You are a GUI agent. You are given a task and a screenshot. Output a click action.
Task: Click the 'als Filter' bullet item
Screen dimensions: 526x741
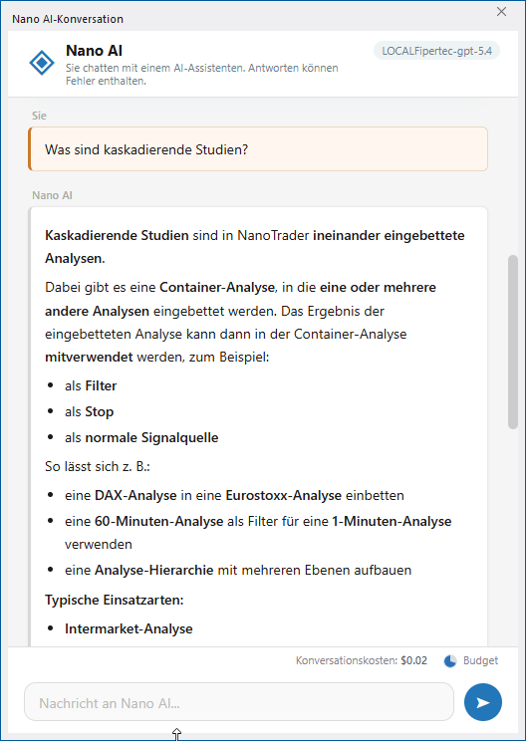[91, 386]
